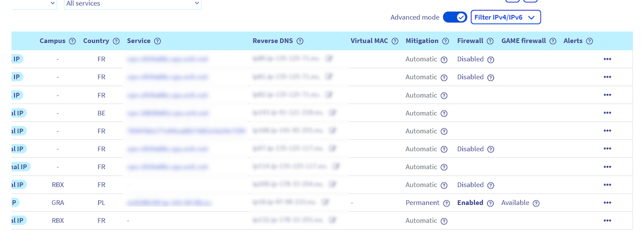Open actions menu for the first row
Screen dimensions: 644x242
coord(607,59)
